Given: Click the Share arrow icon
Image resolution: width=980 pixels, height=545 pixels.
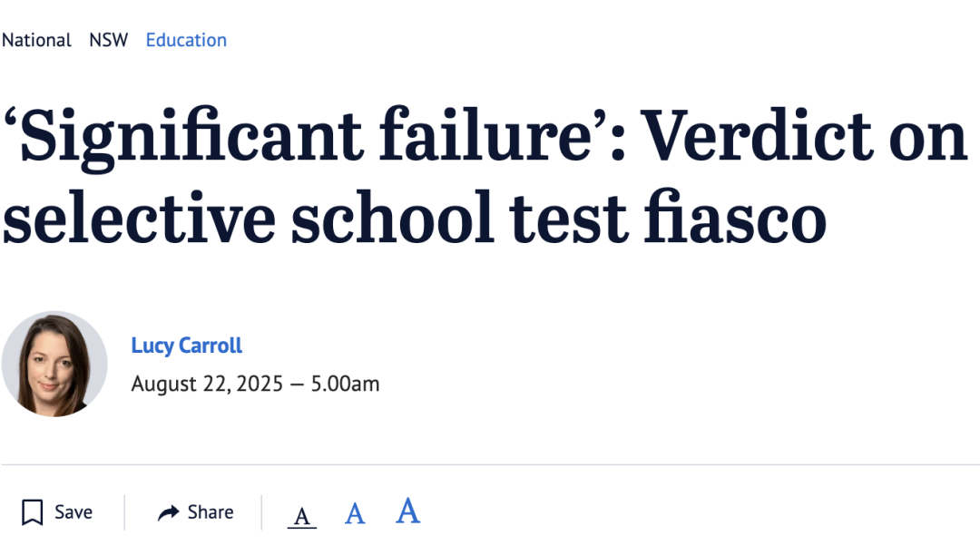Looking at the screenshot, I should pos(168,513).
